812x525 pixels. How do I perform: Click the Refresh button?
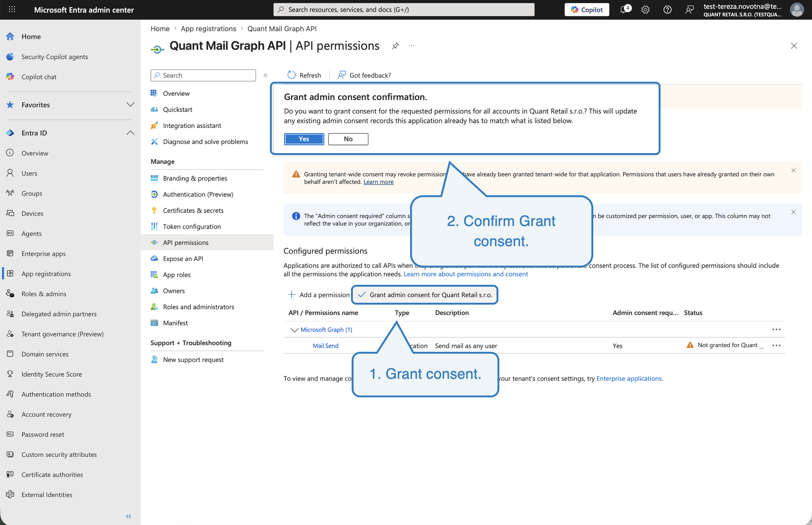[x=304, y=75]
